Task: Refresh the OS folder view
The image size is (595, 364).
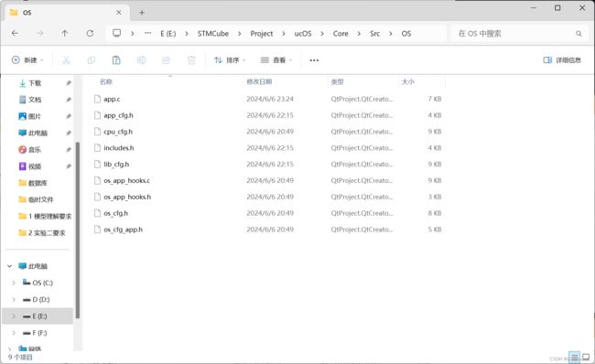Action: click(90, 33)
